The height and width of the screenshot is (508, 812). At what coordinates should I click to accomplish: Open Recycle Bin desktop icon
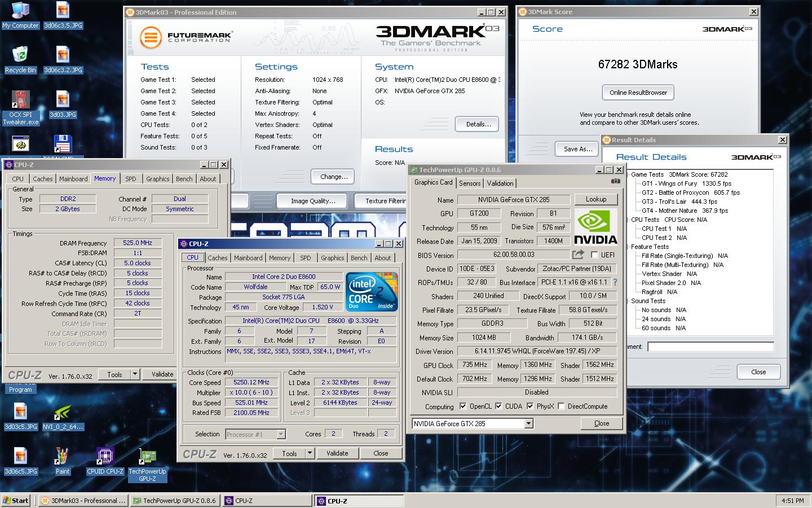(x=20, y=59)
